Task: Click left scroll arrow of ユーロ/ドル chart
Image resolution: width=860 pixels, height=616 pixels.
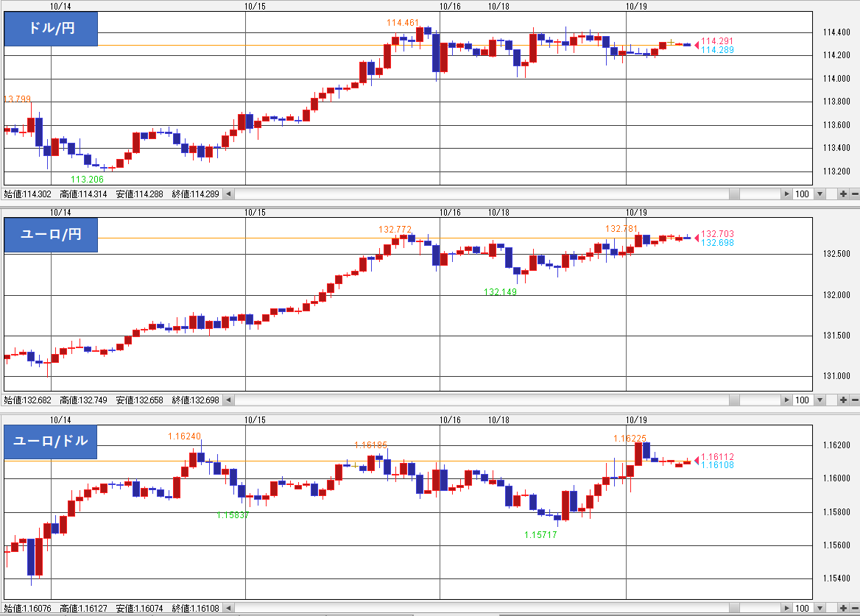Action: [229, 608]
